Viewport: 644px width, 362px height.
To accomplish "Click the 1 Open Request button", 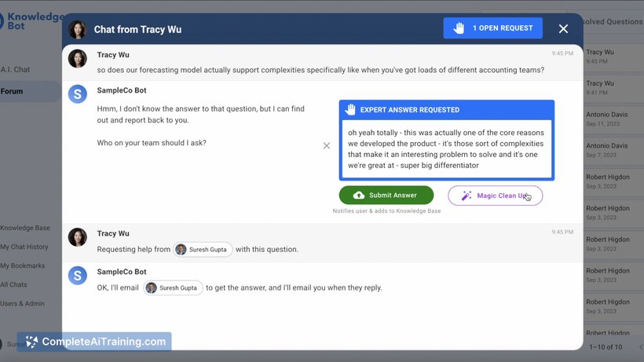I will 492,28.
